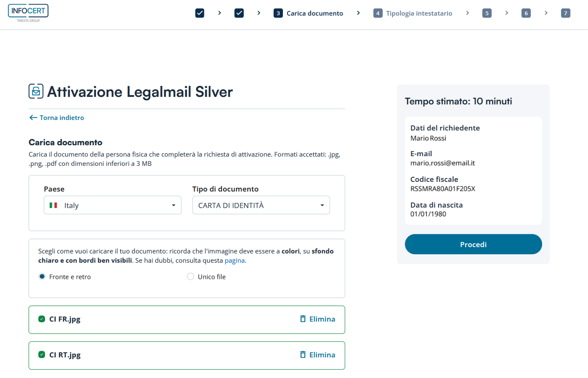
Task: Open the help 'pagina' link
Action: coord(235,260)
